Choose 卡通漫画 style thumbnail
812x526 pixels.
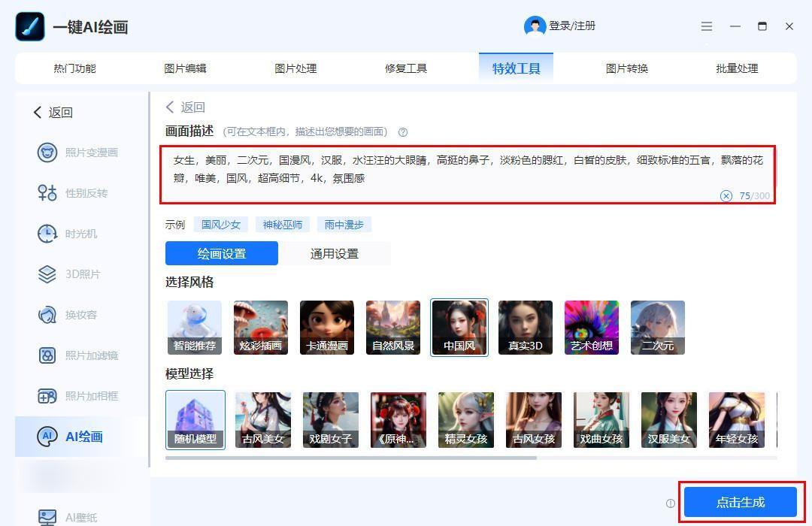coord(327,328)
